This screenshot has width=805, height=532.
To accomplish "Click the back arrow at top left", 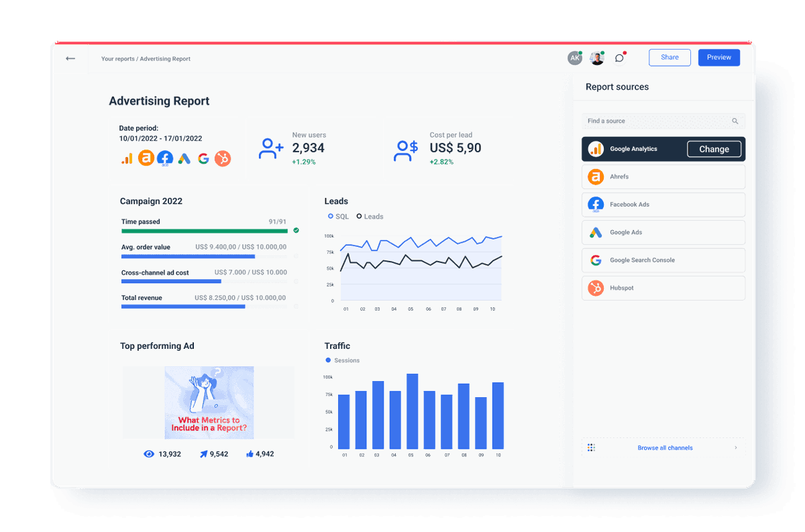I will 70,58.
